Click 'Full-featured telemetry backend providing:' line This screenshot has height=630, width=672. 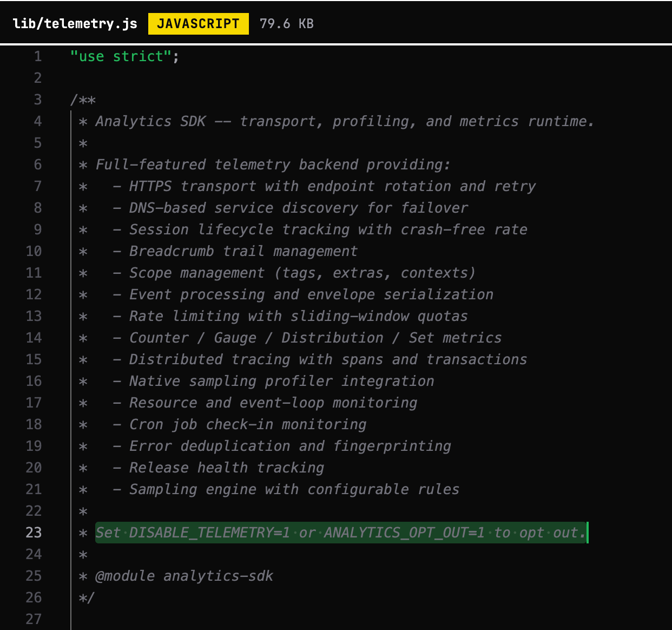pos(265,165)
